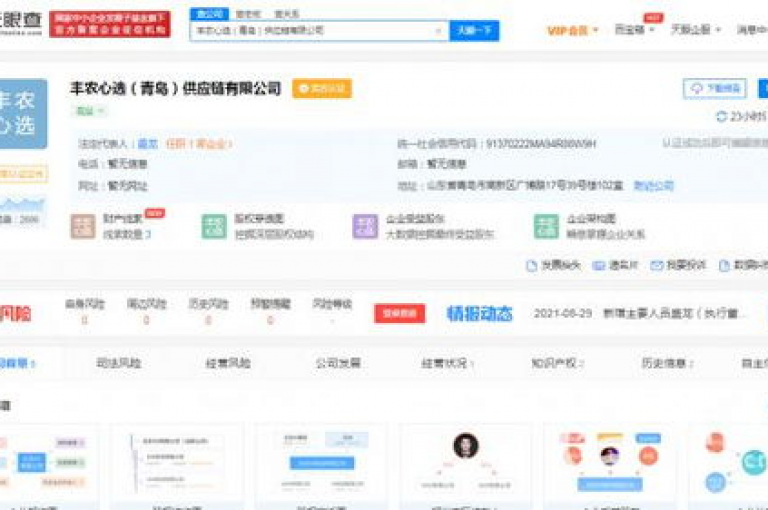
Task: Click the 预警提醒 count
Action: pos(270,320)
